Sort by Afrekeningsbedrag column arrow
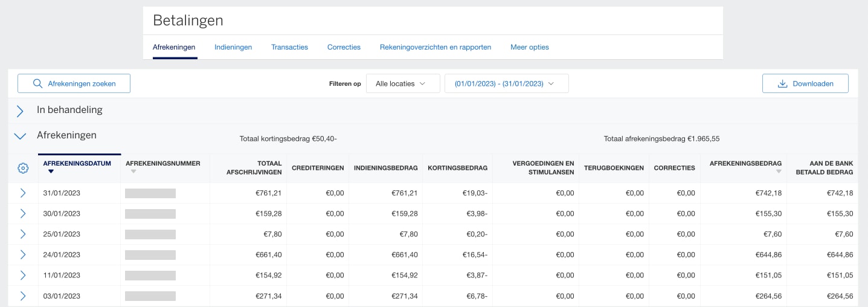 point(778,172)
